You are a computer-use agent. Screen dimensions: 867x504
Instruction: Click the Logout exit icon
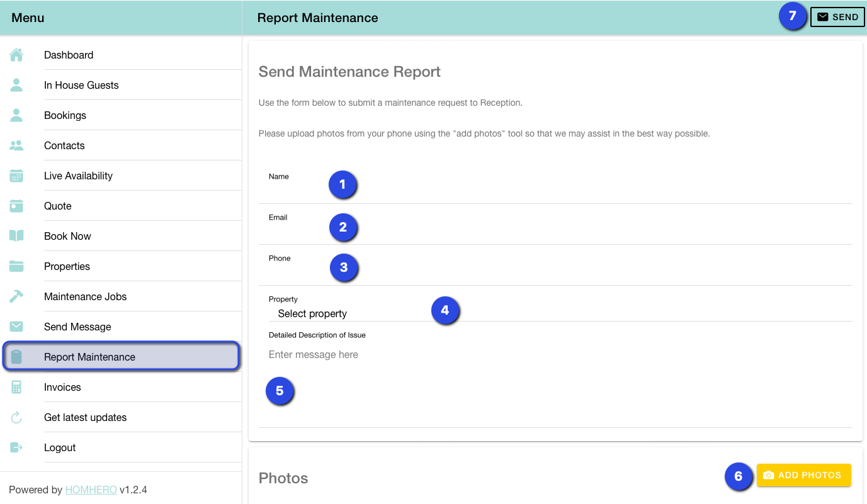[x=16, y=447]
